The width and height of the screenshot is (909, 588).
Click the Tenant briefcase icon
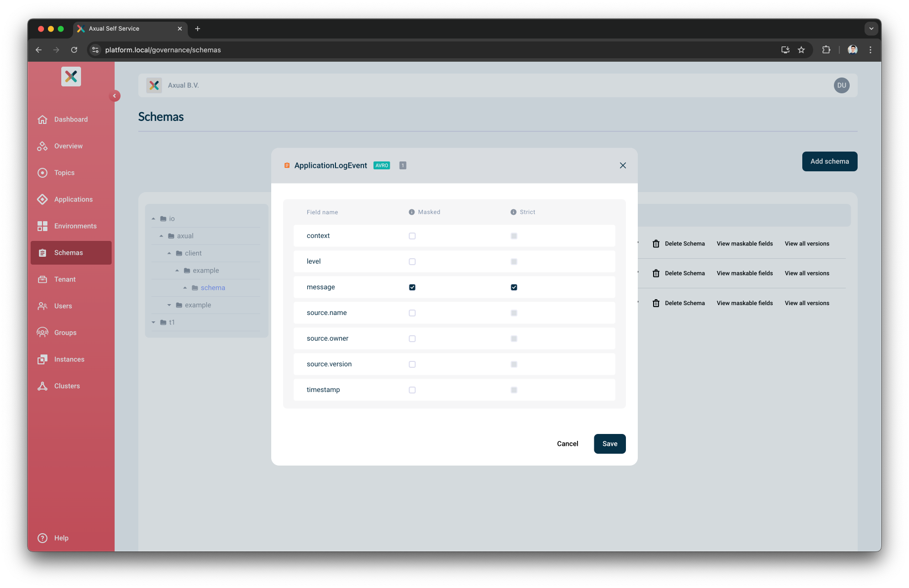[42, 279]
